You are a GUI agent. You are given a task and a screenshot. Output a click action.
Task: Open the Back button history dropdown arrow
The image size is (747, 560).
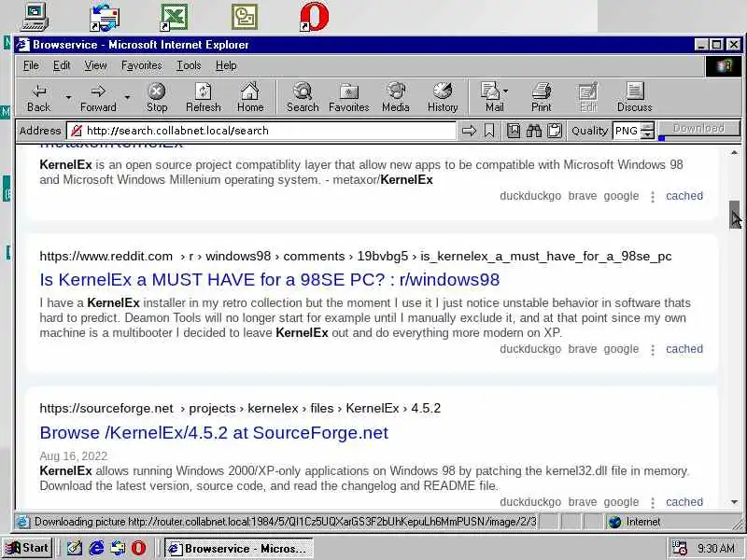(x=68, y=98)
